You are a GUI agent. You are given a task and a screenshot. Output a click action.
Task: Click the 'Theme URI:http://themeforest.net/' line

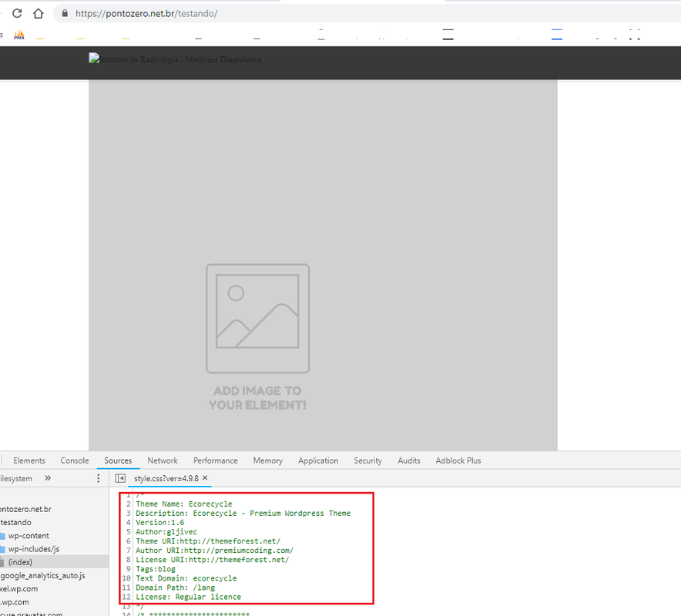208,541
